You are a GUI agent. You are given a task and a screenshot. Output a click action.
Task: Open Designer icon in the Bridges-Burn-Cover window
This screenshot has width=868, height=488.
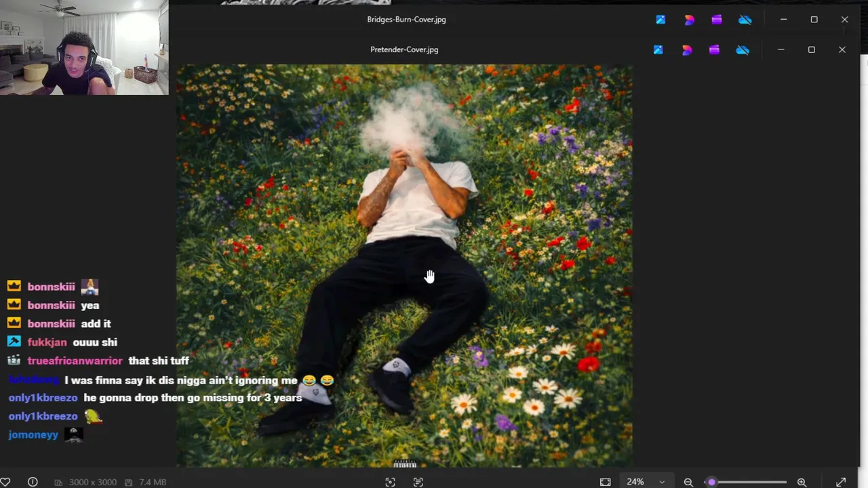pos(689,20)
